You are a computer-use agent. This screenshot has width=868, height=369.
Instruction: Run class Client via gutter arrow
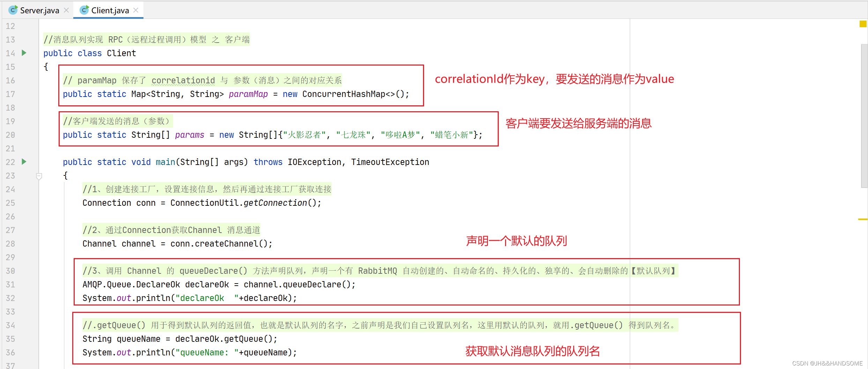[x=24, y=53]
